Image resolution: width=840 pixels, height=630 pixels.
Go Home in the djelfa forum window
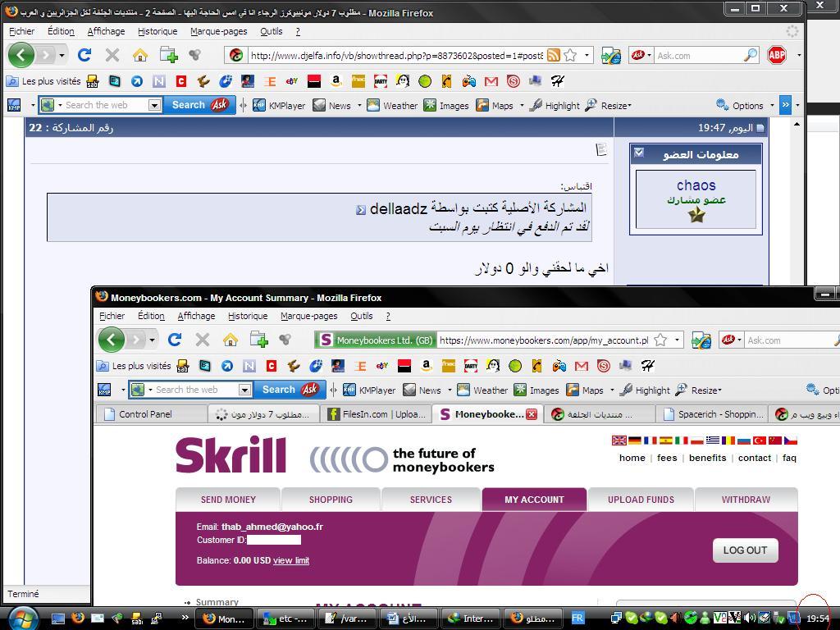(x=139, y=55)
